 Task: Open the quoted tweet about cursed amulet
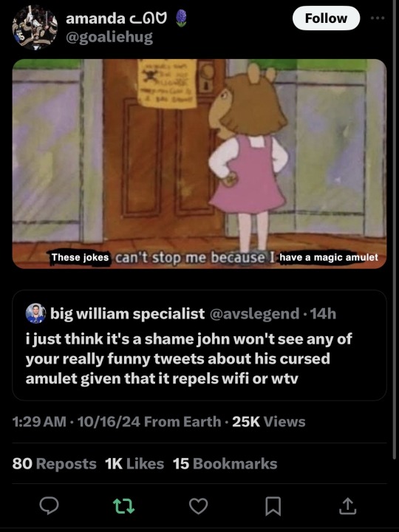pyautogui.click(x=199, y=345)
